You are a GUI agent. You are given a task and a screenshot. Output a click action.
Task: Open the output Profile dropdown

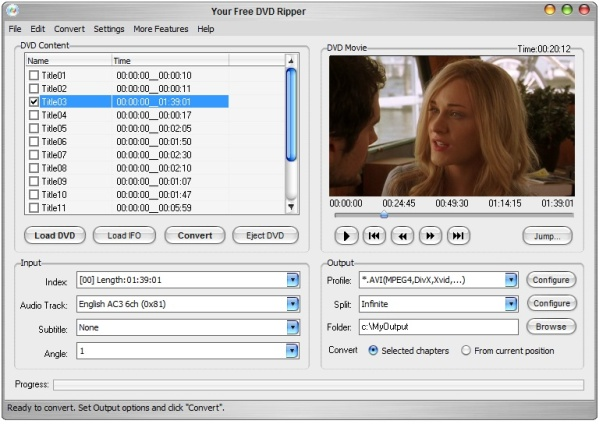511,280
